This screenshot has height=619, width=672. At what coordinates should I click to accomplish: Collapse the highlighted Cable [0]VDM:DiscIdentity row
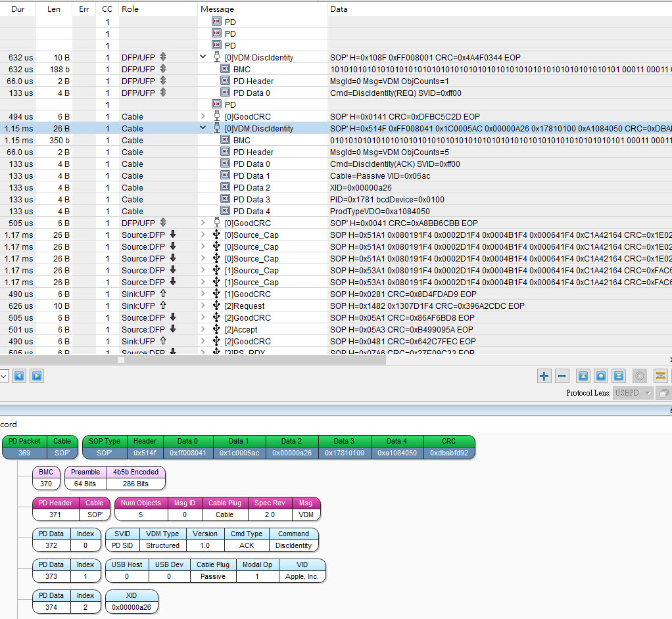(203, 127)
